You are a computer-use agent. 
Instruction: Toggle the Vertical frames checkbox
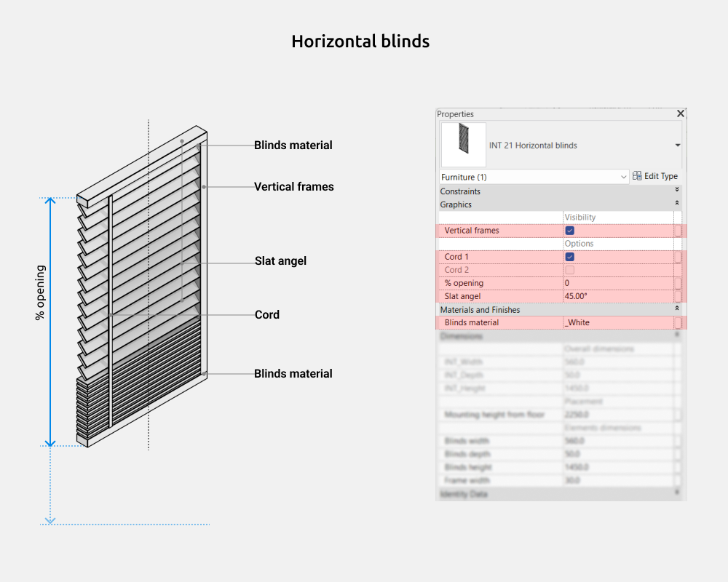coord(570,231)
